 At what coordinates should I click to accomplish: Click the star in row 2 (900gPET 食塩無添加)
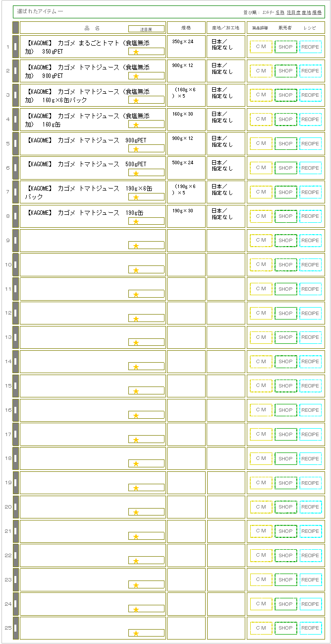[x=136, y=76]
